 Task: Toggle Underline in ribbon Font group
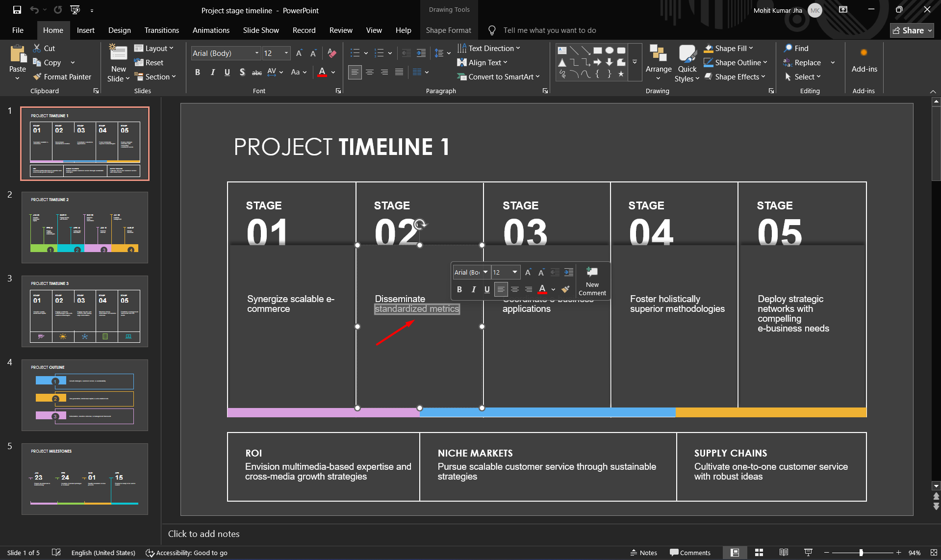[227, 72]
